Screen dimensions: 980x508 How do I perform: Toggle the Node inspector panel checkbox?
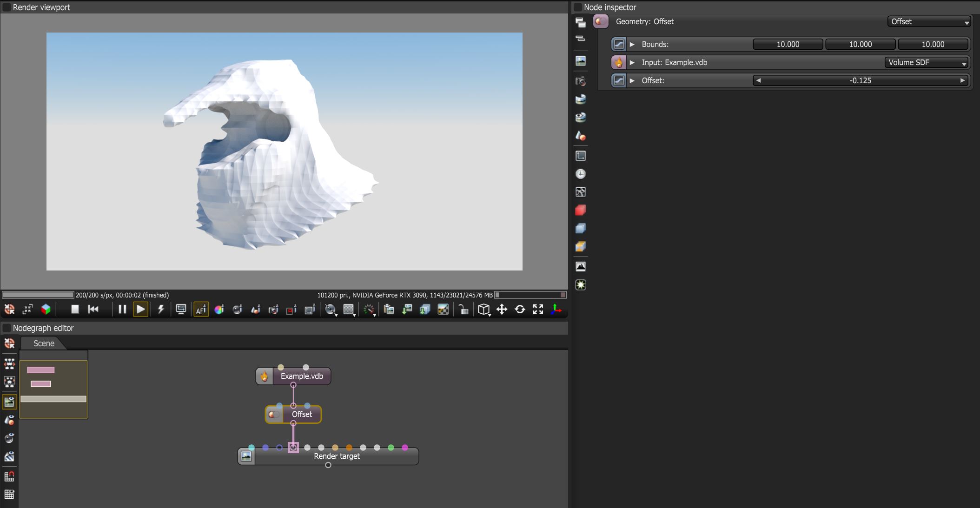(x=578, y=7)
